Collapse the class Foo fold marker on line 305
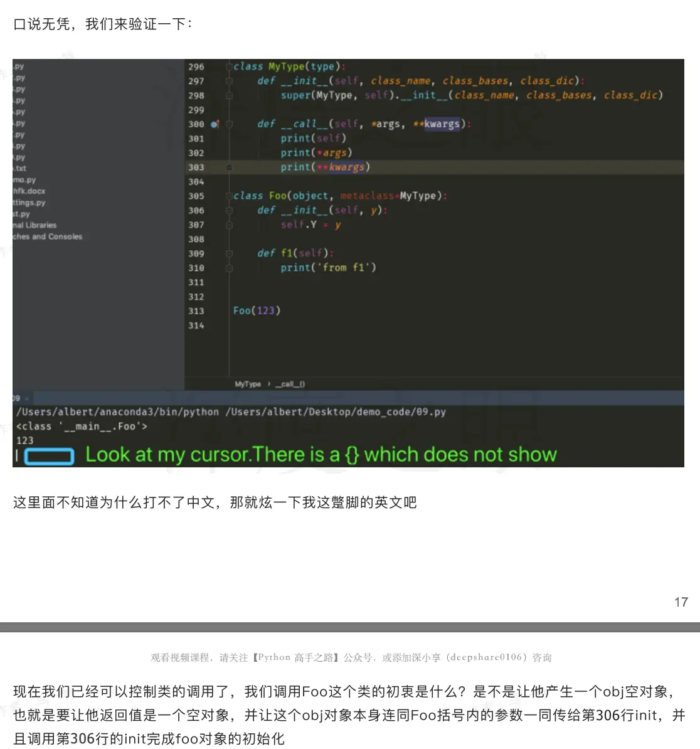Image resolution: width=700 pixels, height=749 pixels. pos(229,196)
